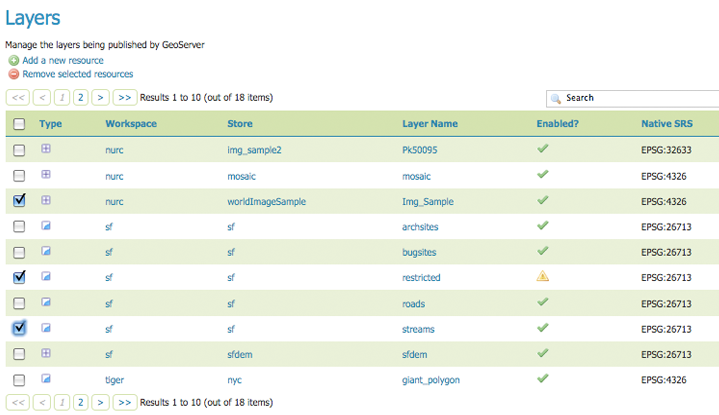This screenshot has width=719, height=415.
Task: Sort table by Workspace column header
Action: [131, 124]
